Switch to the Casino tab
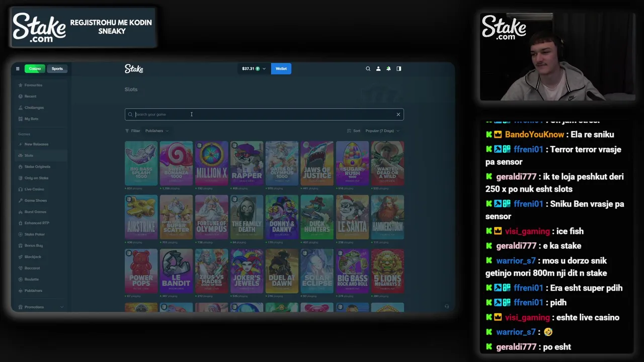Viewport: 644px width, 362px height. click(35, 69)
